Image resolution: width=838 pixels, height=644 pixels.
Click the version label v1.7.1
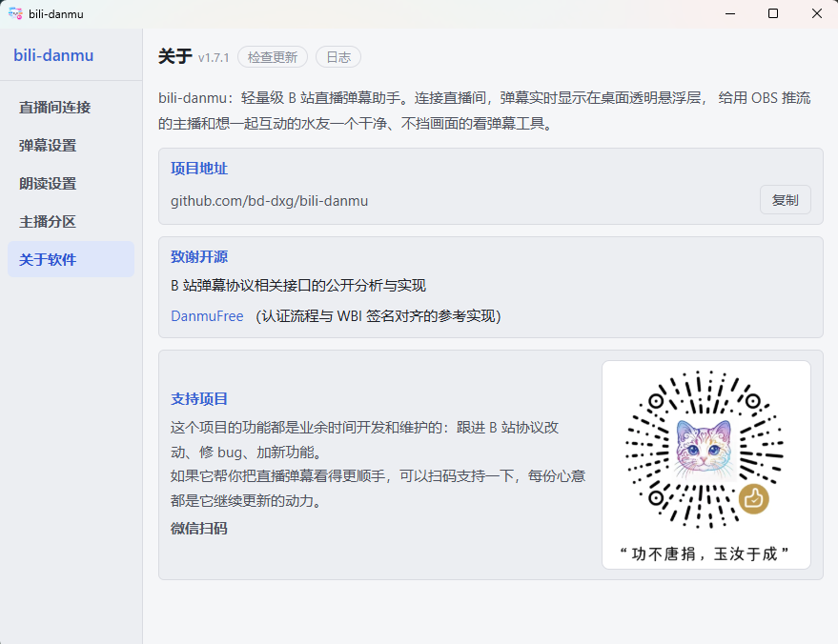coord(214,58)
